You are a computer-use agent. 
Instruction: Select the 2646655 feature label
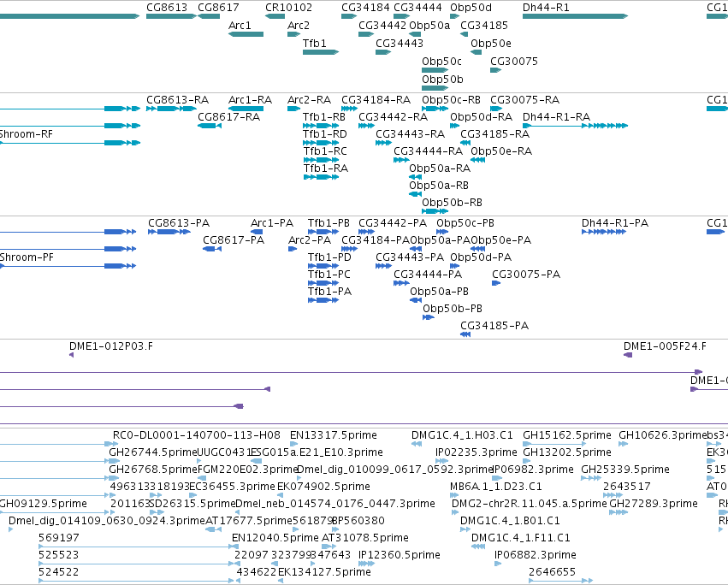552,573
